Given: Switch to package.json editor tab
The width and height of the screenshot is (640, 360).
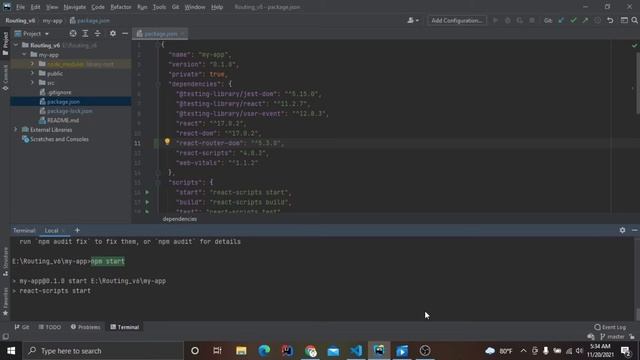Looking at the screenshot, I should (x=160, y=34).
